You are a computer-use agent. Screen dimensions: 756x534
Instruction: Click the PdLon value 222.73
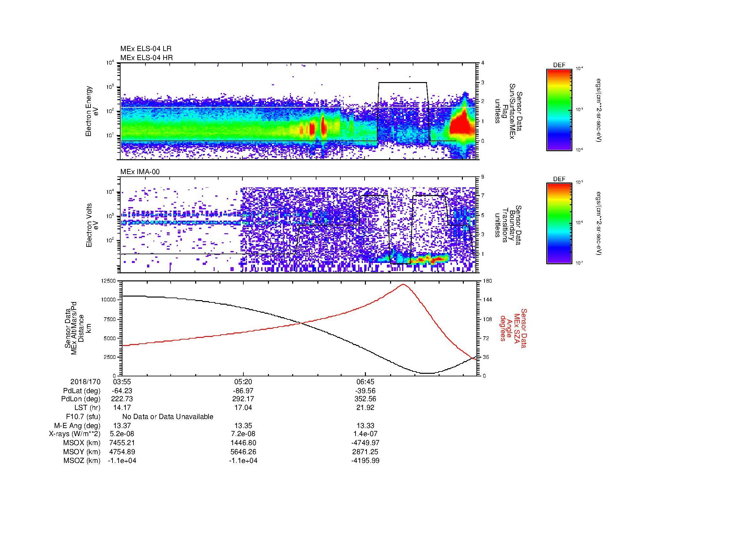tap(122, 399)
